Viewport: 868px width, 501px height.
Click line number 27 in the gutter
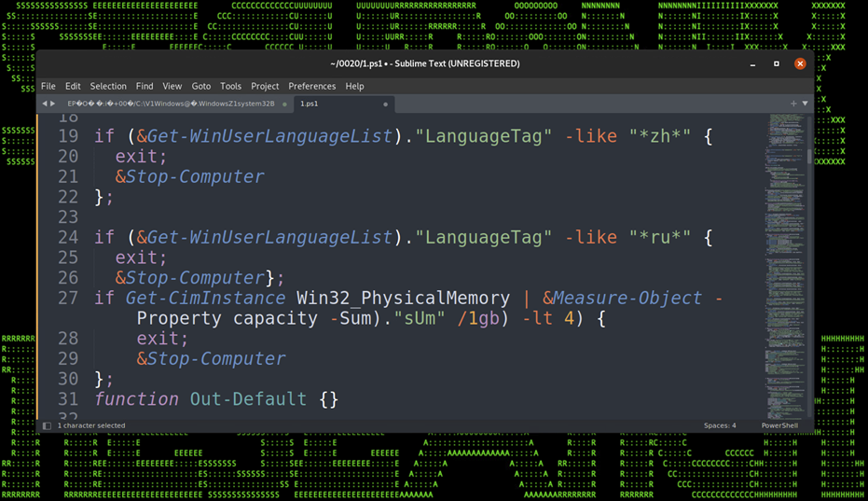point(68,299)
